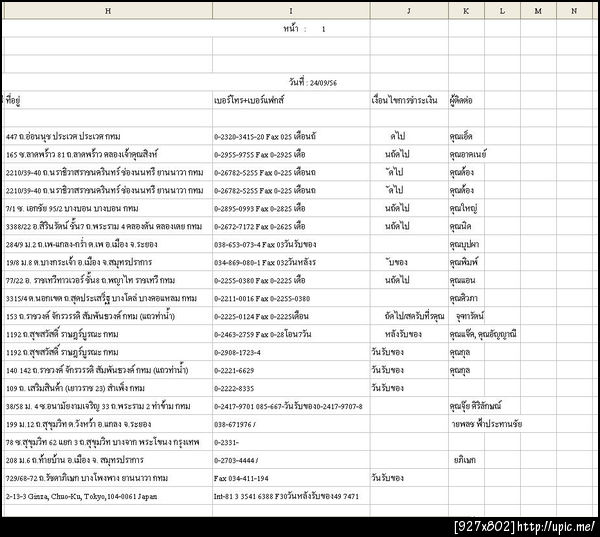Click the 'Fax 034-411-194' cell
This screenshot has width=600, height=537.
point(291,478)
